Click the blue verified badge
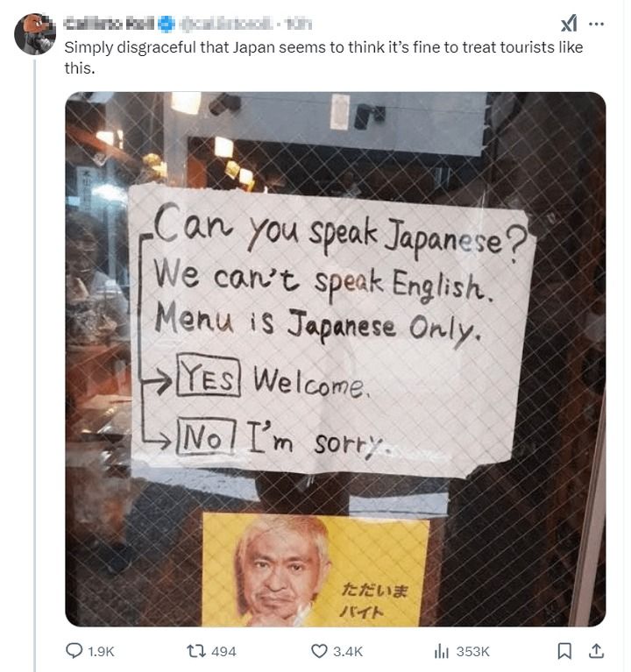631x672 pixels. point(167,24)
